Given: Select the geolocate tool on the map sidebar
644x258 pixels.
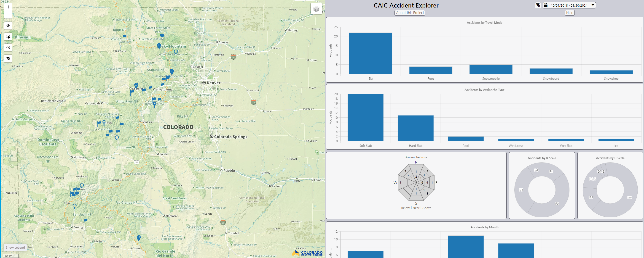Looking at the screenshot, I should tap(8, 26).
